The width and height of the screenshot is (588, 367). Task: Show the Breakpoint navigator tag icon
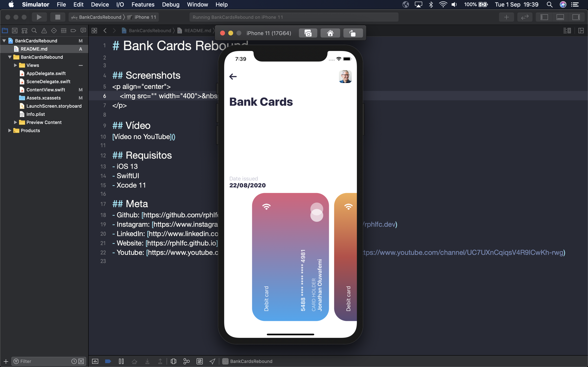tap(73, 30)
